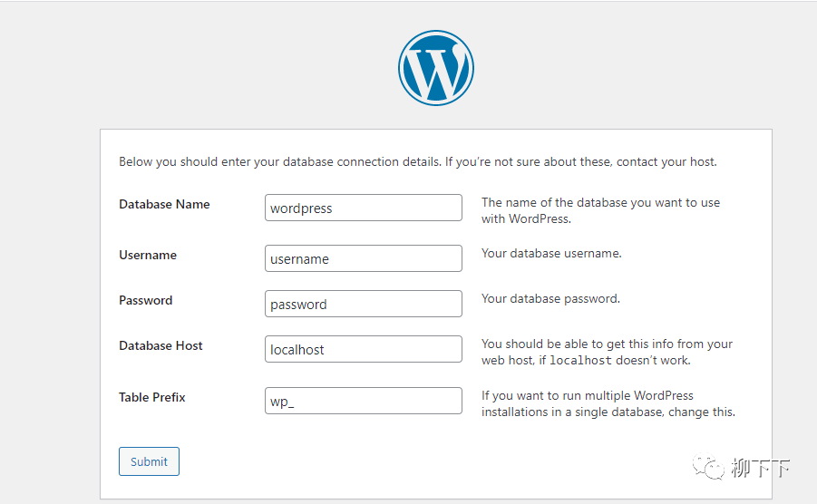Focus the Database Name input field
This screenshot has width=817, height=504.
pyautogui.click(x=363, y=208)
